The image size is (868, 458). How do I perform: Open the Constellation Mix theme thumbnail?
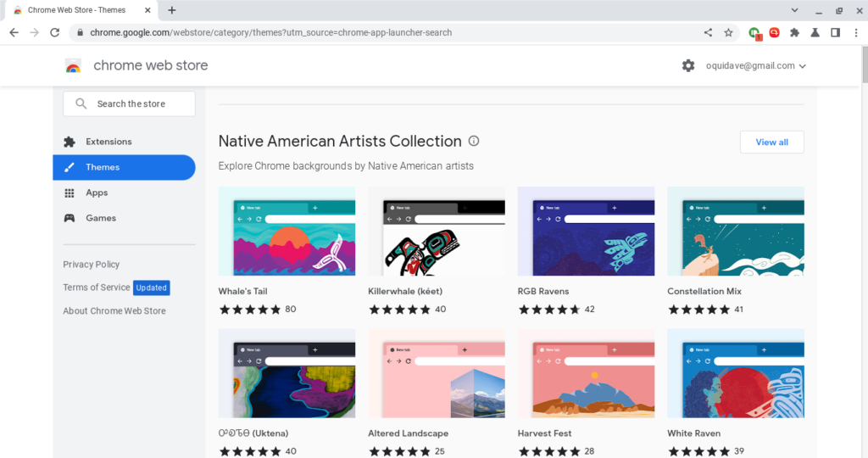tap(736, 231)
